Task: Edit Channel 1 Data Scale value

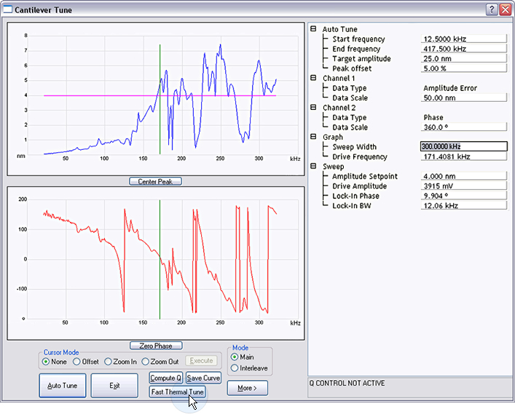Action: click(x=463, y=98)
